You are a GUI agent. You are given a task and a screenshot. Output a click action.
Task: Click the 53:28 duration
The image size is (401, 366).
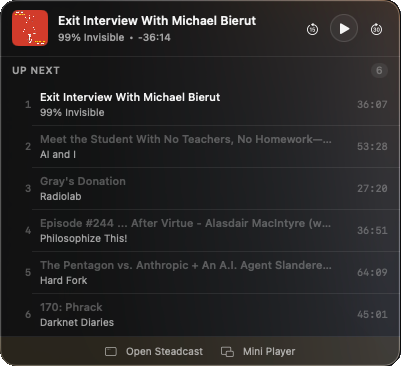372,147
